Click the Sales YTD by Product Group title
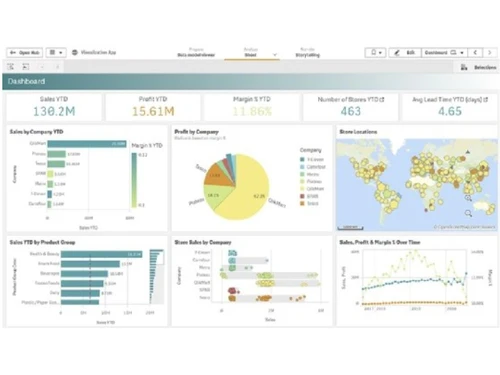The width and height of the screenshot is (500, 375). (42, 242)
